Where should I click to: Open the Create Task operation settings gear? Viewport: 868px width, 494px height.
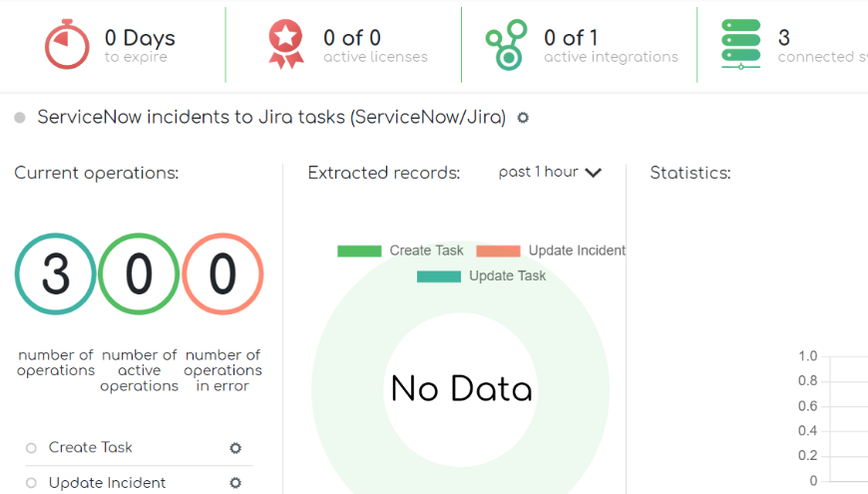click(x=235, y=448)
